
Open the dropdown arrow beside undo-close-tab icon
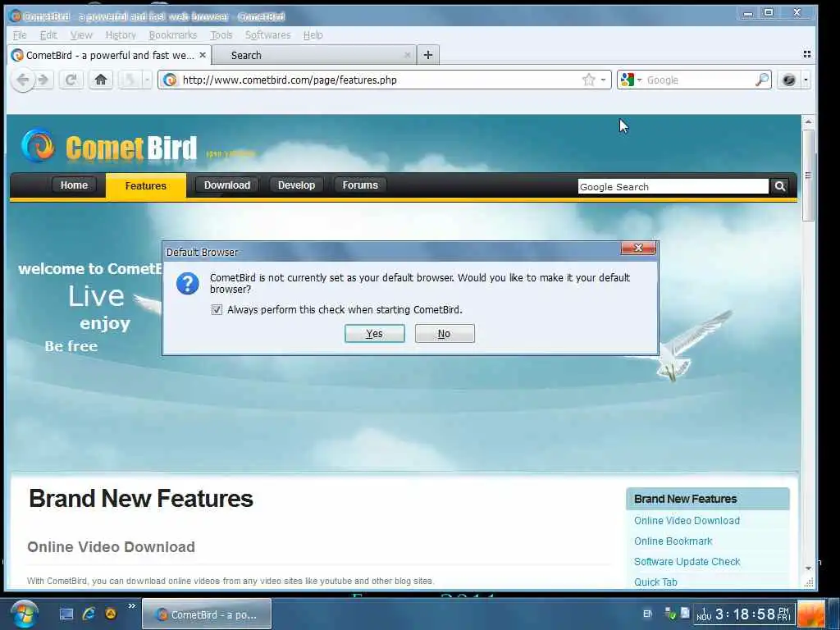[147, 80]
